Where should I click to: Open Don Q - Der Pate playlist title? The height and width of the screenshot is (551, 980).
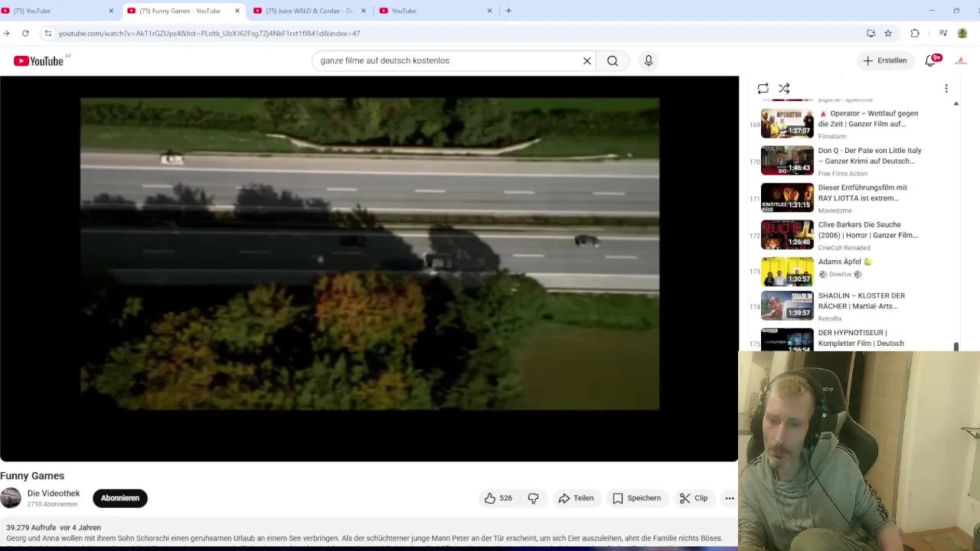(x=870, y=155)
